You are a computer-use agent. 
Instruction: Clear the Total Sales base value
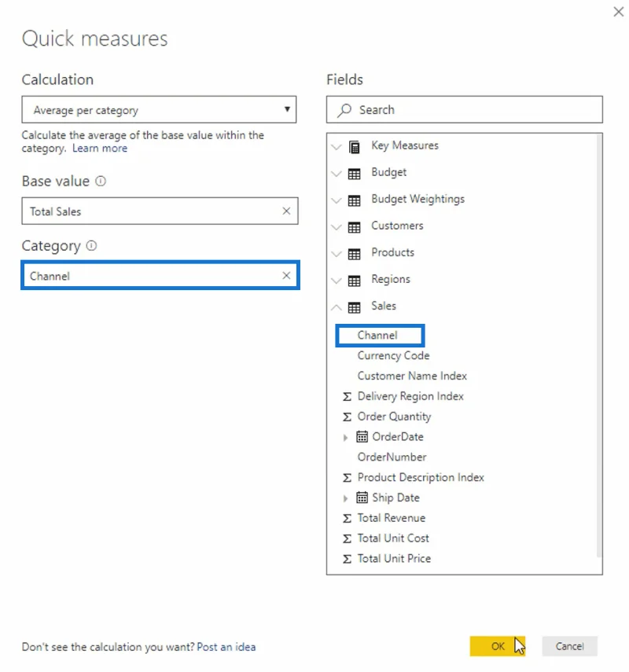tap(286, 211)
